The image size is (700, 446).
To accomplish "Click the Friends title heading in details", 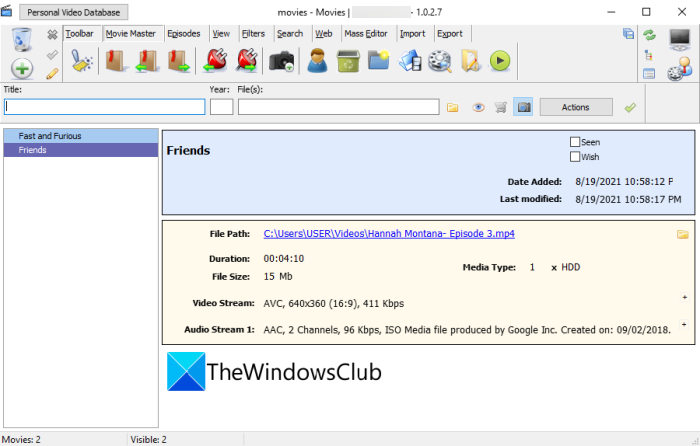I will [x=188, y=150].
